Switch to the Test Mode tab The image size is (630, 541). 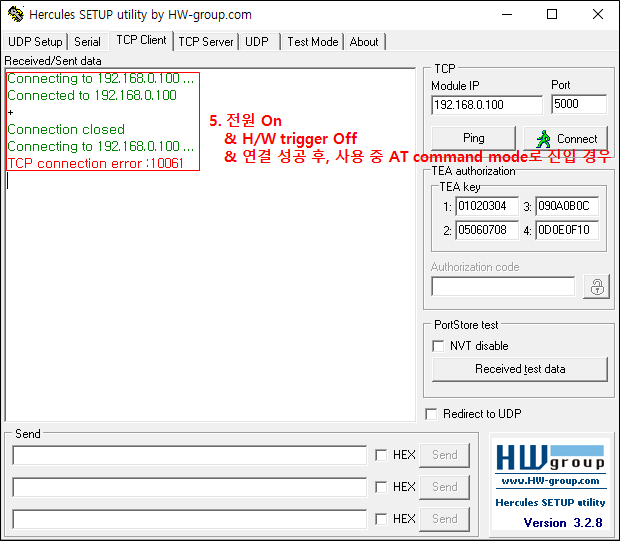(313, 42)
